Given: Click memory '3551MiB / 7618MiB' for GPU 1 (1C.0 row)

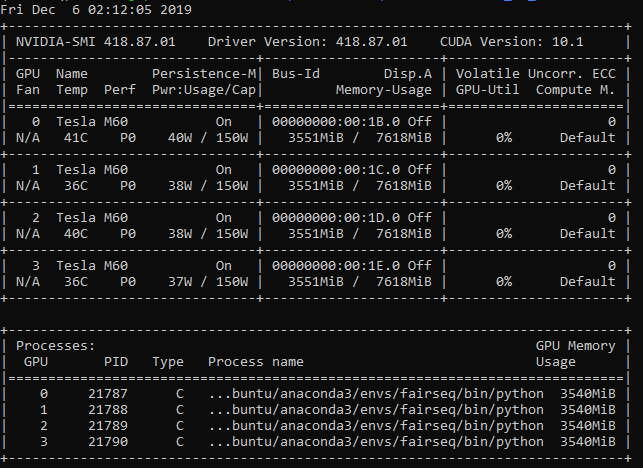Looking at the screenshot, I should (360, 186).
